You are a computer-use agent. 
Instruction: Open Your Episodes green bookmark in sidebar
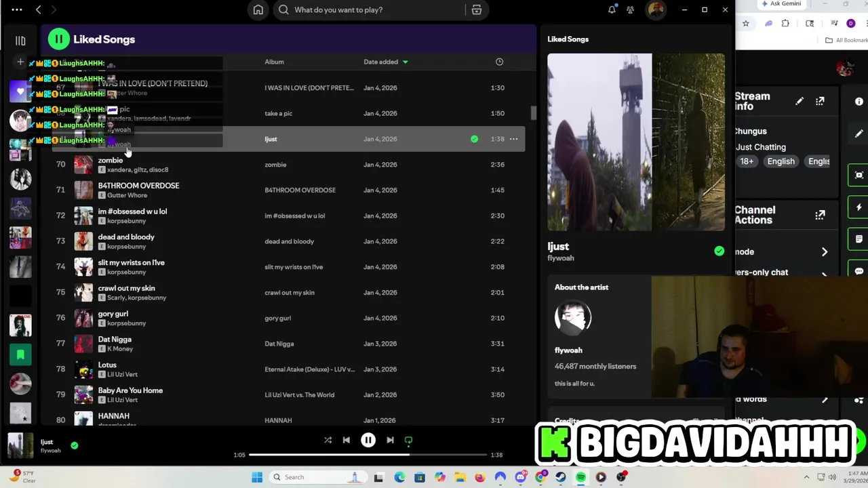click(20, 354)
